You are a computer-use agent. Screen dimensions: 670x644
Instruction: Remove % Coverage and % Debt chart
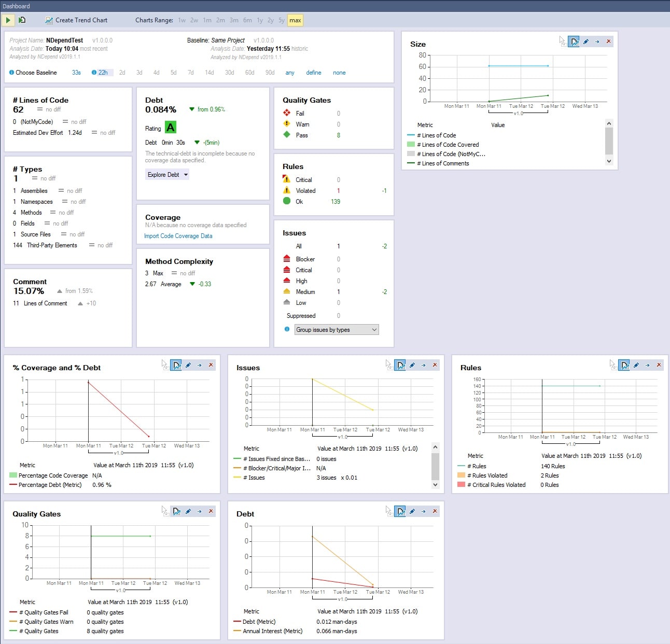pyautogui.click(x=211, y=365)
